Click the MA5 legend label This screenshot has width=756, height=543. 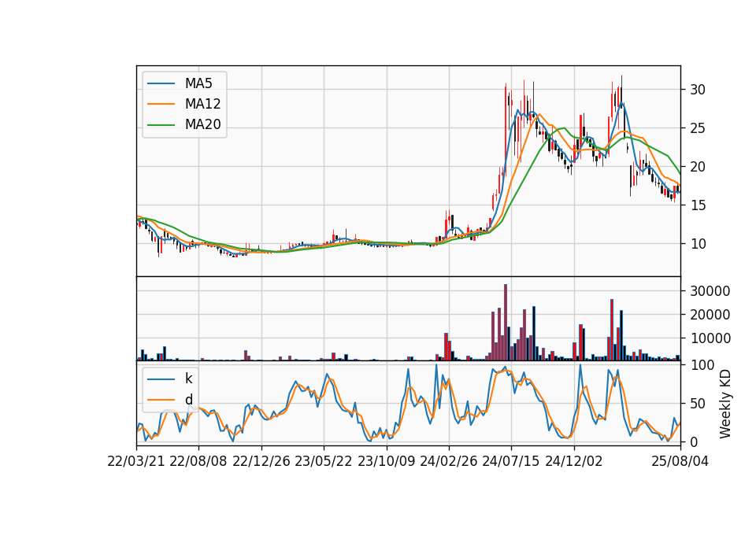click(x=198, y=83)
